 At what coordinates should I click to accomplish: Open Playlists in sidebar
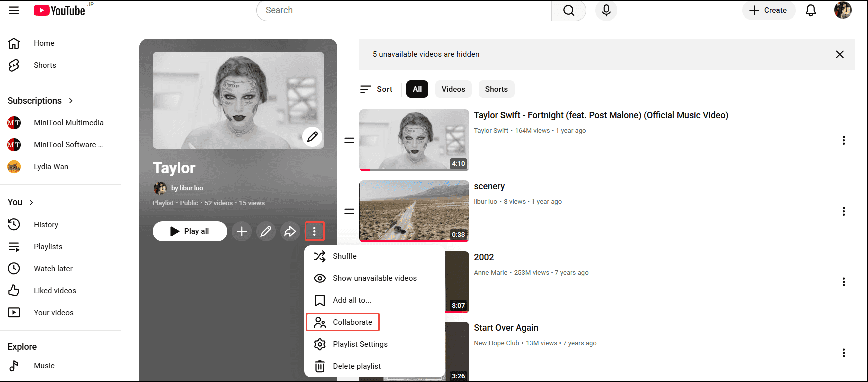(x=48, y=246)
